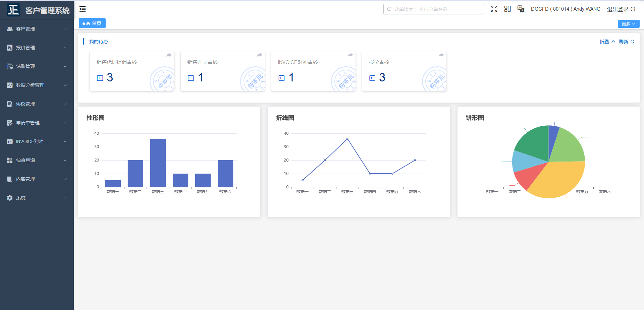Expand the 综合查询 menu chevron
Screen dimensions: 644x310
click(x=65, y=160)
